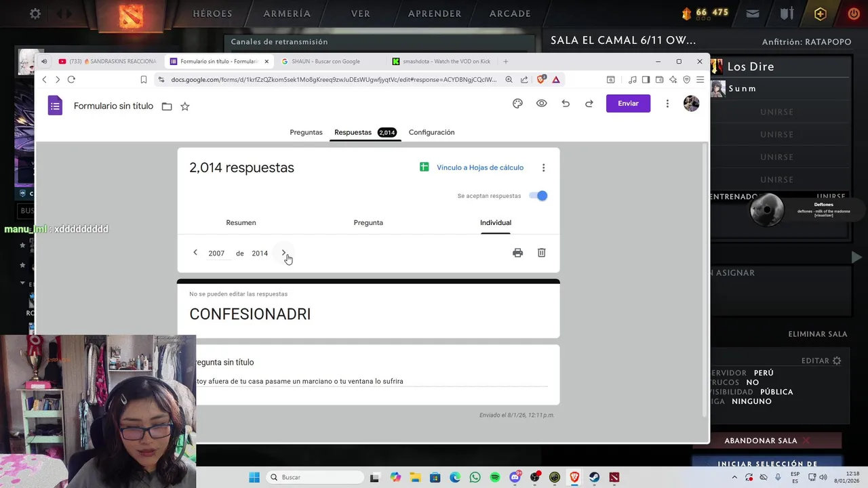Open the Google Forms home icon
868x488 pixels.
tap(55, 106)
